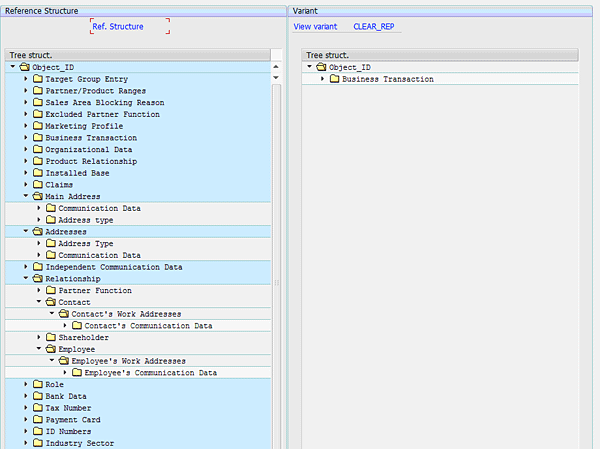600x449 pixels.
Task: Click the Organizational Data folder icon
Action: (x=38, y=150)
